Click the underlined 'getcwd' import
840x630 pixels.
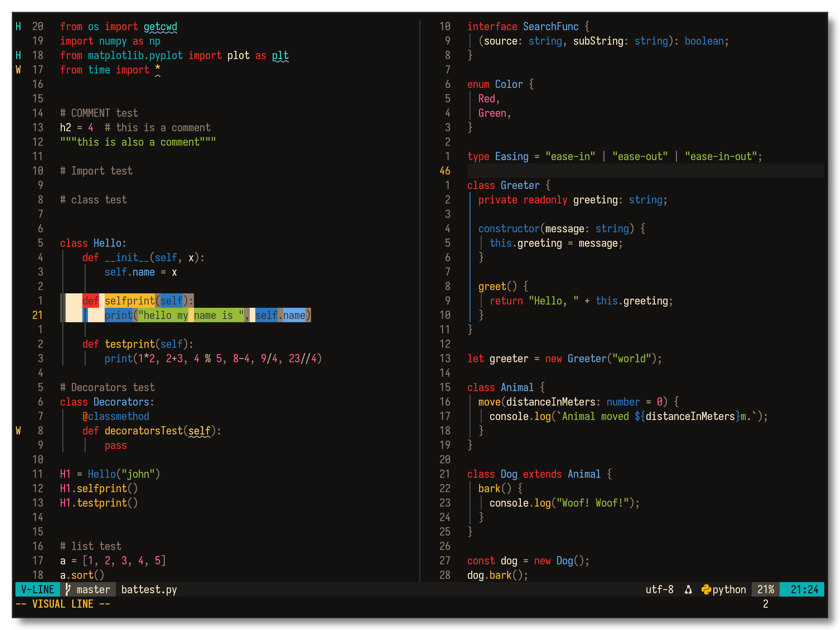point(160,27)
